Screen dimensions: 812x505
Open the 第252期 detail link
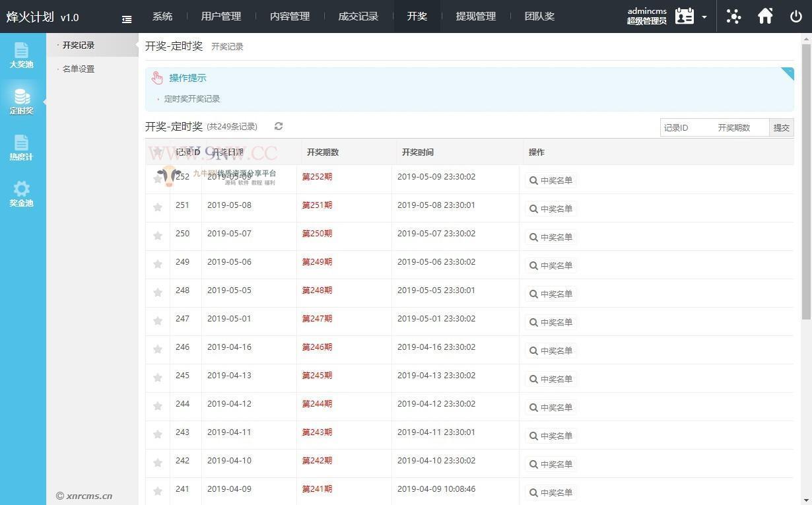317,176
